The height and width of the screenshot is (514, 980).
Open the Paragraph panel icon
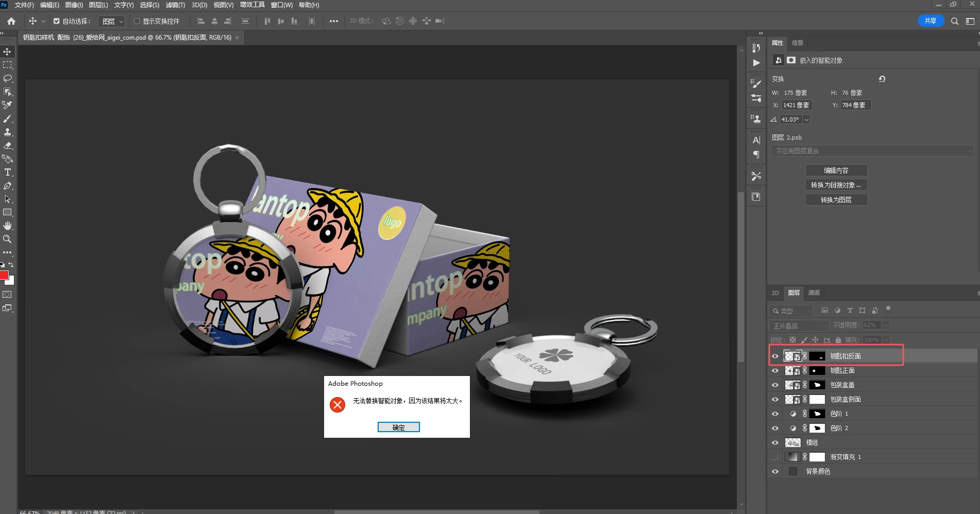[756, 155]
